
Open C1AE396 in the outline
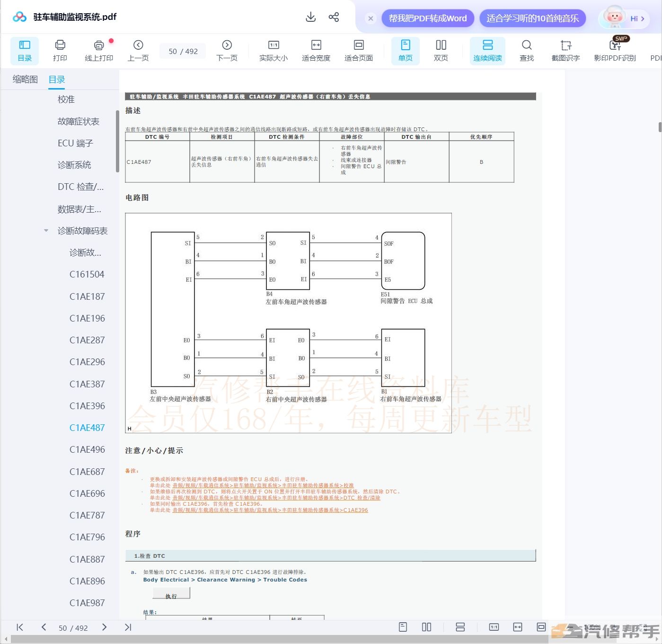click(87, 406)
